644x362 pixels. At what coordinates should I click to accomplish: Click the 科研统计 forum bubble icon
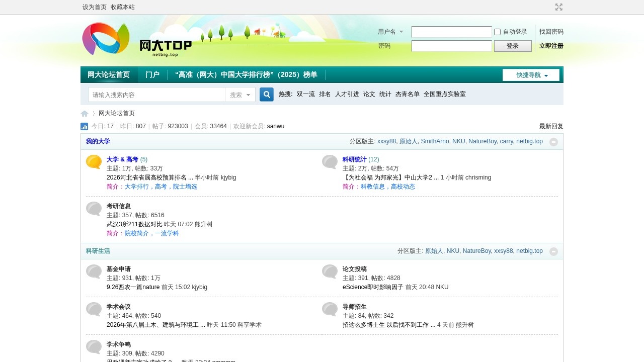tap(330, 162)
